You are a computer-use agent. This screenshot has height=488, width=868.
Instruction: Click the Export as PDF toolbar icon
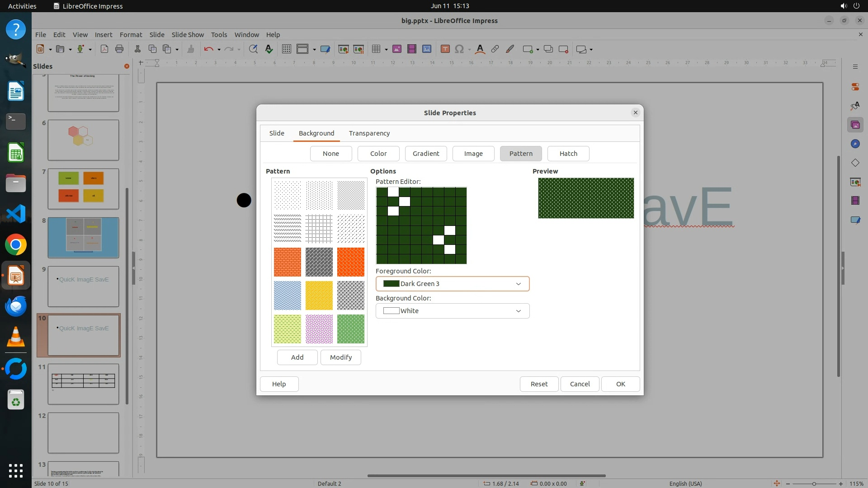(104, 49)
